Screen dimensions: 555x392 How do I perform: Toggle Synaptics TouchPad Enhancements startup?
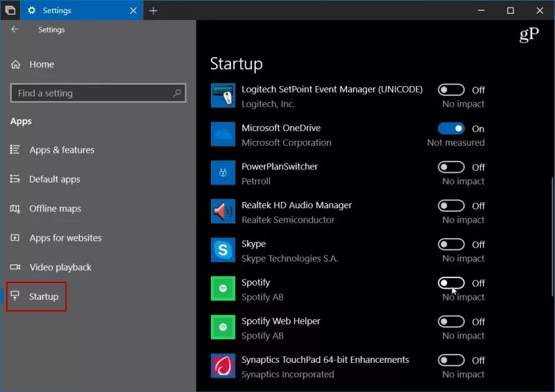452,360
